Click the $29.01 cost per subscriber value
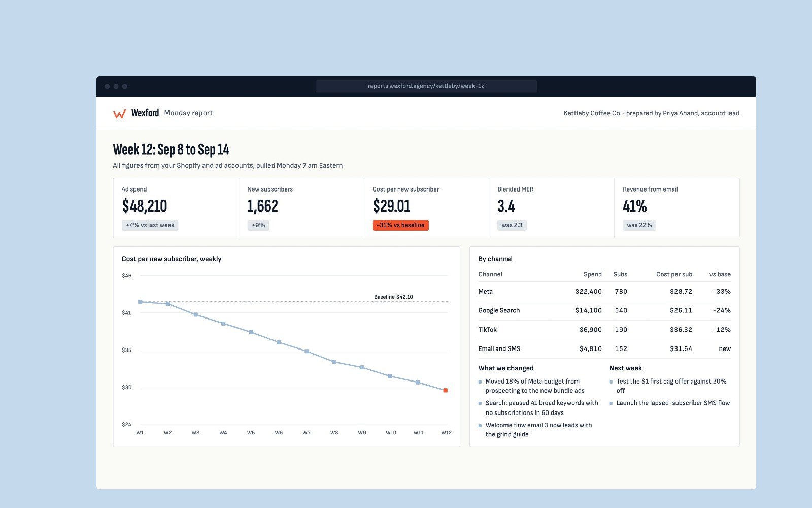The width and height of the screenshot is (812, 508). coord(391,206)
